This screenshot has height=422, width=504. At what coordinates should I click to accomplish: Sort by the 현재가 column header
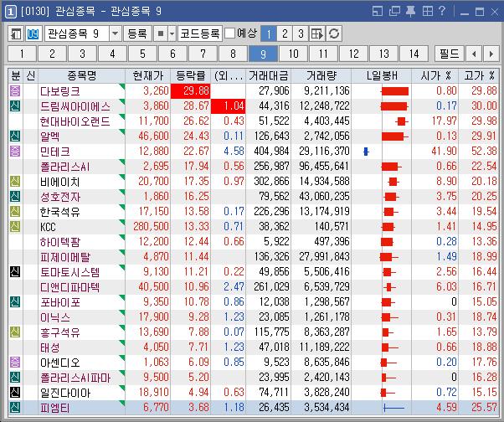pyautogui.click(x=148, y=76)
